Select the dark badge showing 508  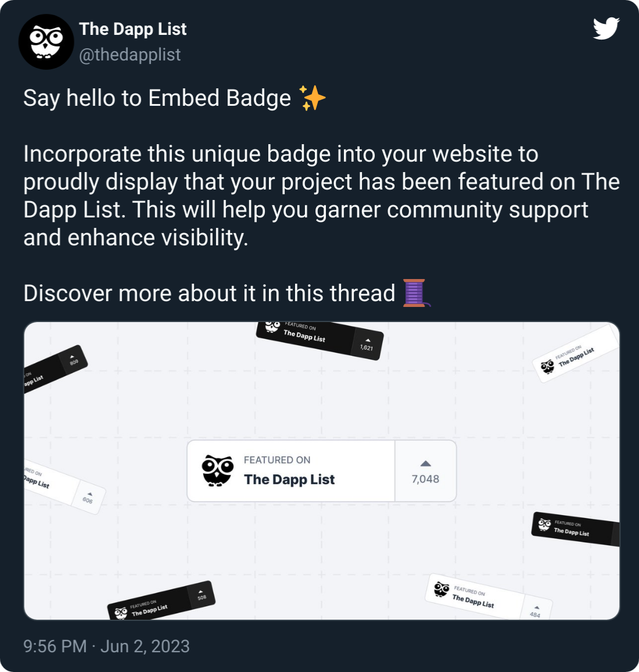click(x=161, y=601)
